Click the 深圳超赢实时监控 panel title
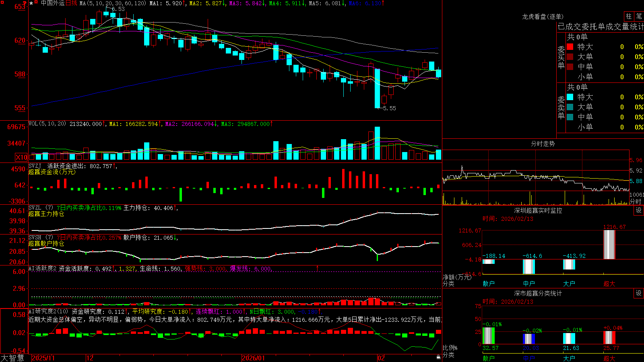The image size is (644, 362). pyautogui.click(x=538, y=210)
